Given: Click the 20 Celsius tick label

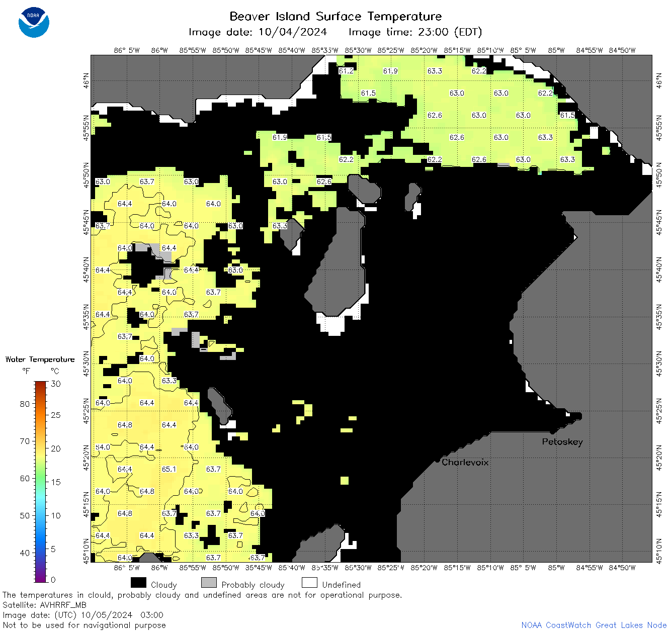Looking at the screenshot, I should (56, 448).
